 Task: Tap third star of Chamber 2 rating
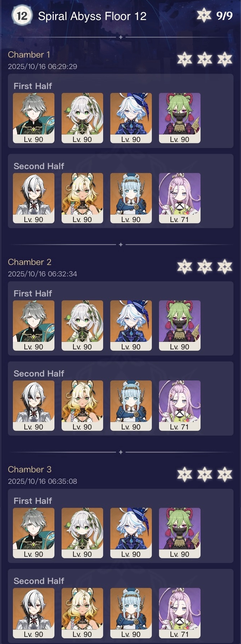tap(225, 267)
